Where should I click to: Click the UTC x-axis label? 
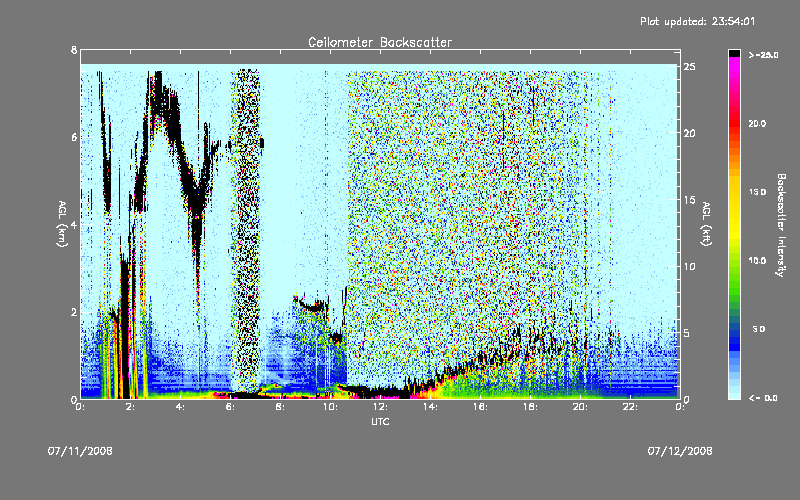pos(380,421)
